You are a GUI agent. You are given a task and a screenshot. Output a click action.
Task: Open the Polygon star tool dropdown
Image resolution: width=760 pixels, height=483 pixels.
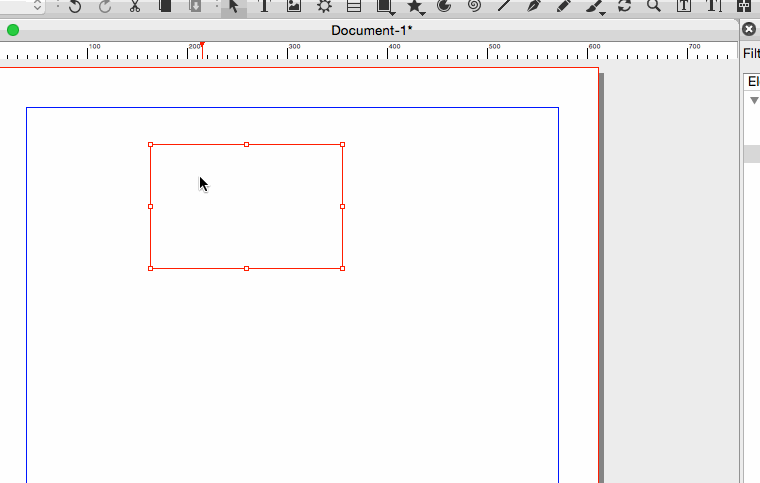424,13
